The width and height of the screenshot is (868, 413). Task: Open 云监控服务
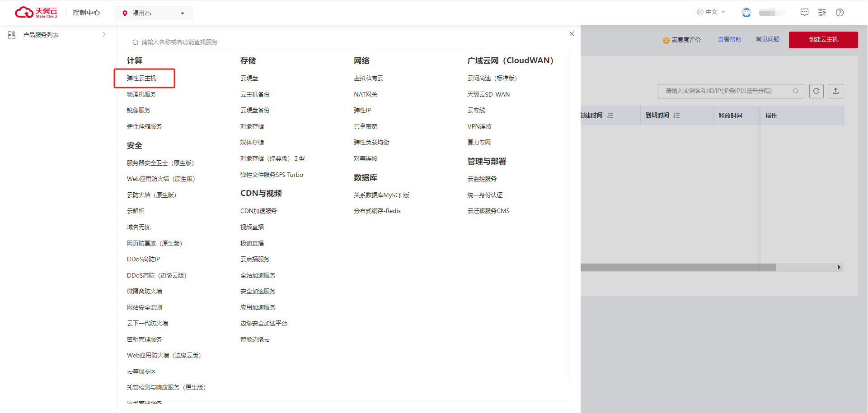(x=482, y=179)
